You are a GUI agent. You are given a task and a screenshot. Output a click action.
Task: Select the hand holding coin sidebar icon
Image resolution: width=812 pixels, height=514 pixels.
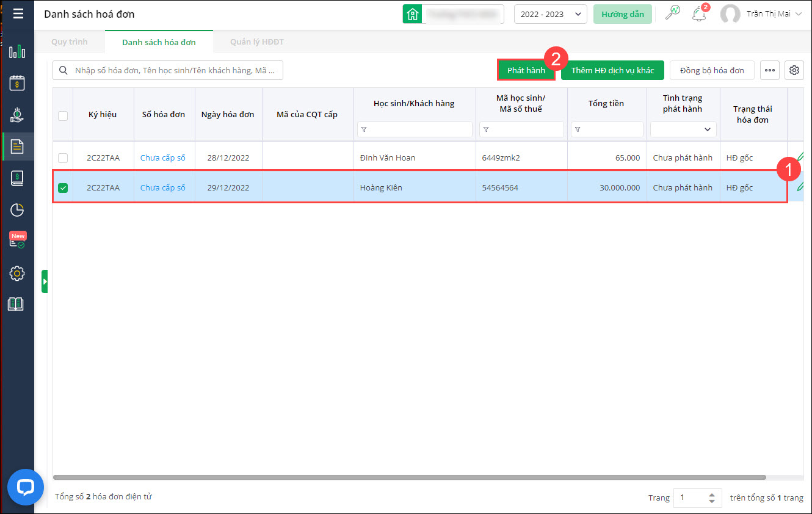(x=17, y=115)
